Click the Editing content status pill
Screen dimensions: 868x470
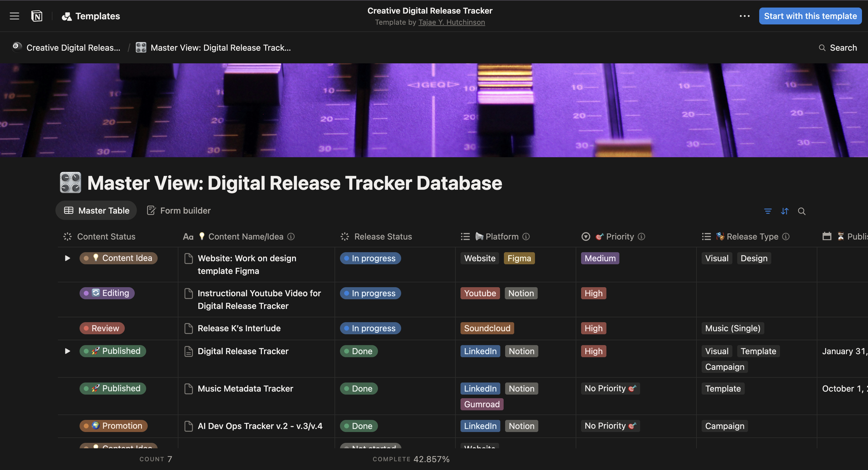[x=107, y=293]
